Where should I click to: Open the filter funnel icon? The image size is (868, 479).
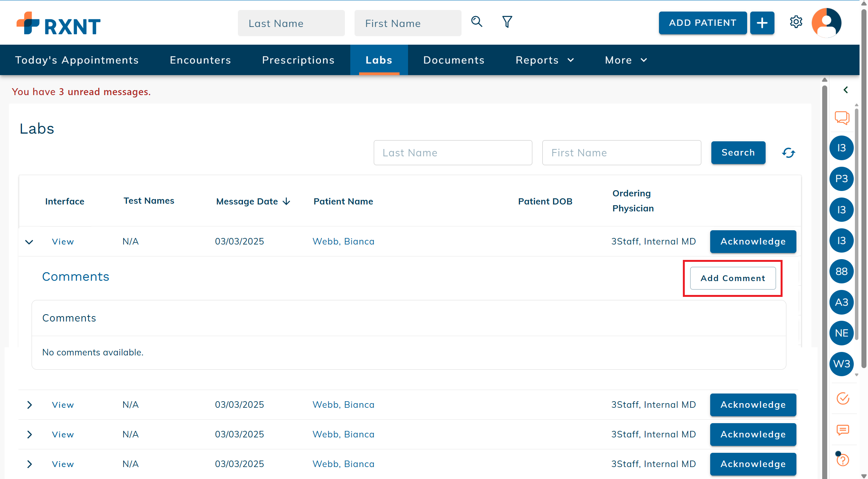coord(507,22)
